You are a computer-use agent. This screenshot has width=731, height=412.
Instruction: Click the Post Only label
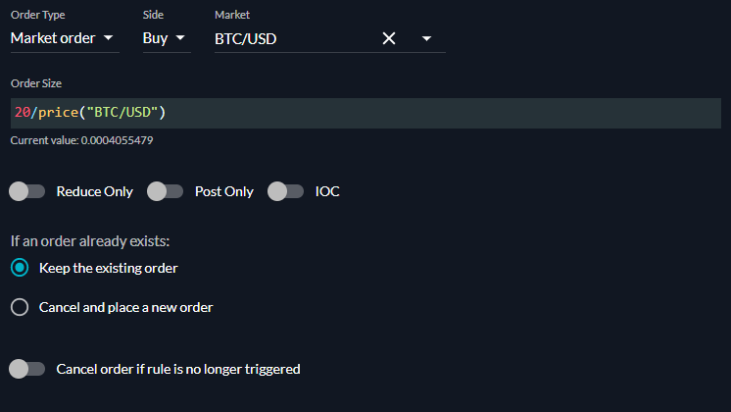click(x=224, y=192)
